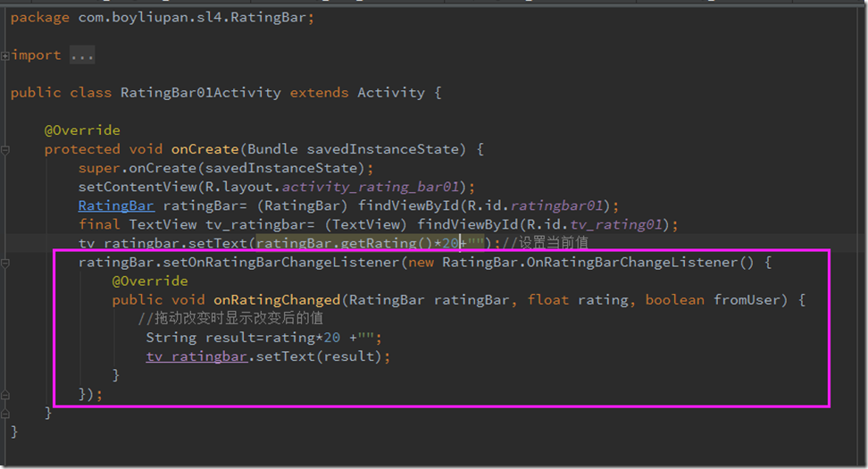Click the 'boolean' parameter type
Screen dimensions: 868x469
click(x=675, y=300)
